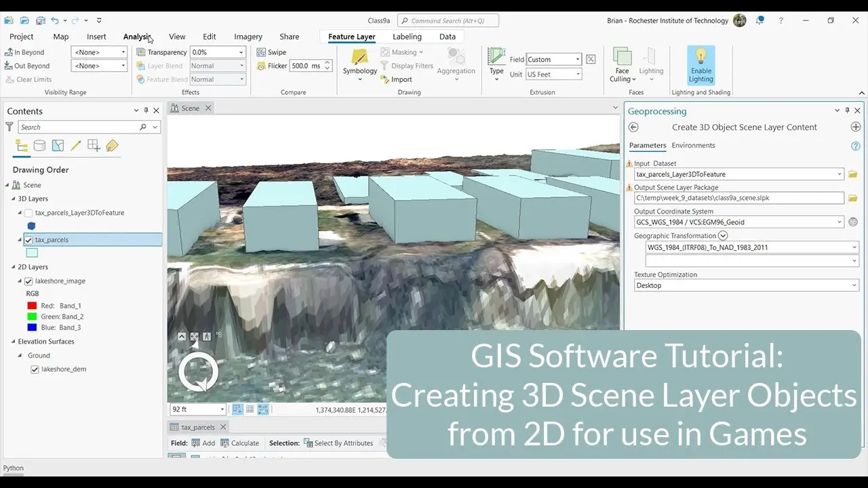
Task: Browse for the Input Dataset folder
Action: tap(853, 174)
